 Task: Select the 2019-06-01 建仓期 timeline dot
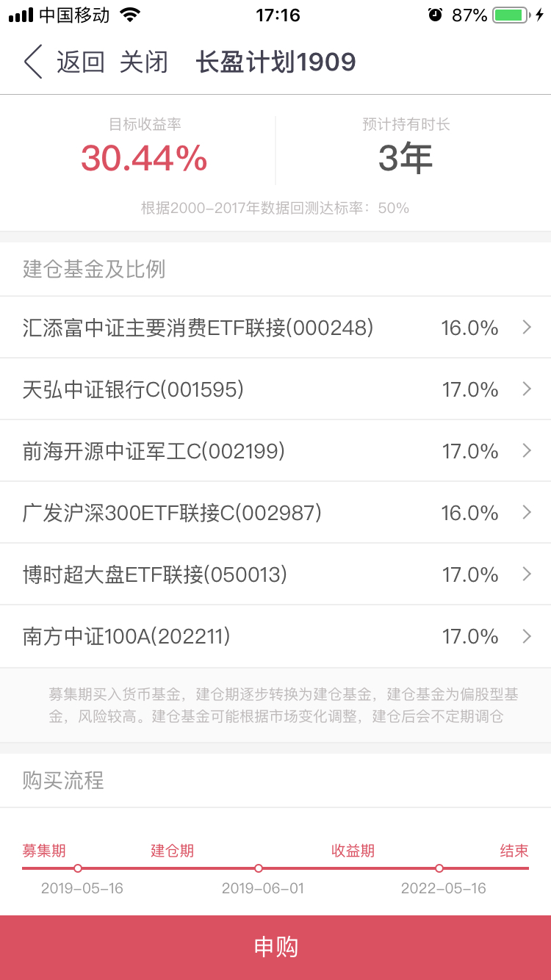click(x=259, y=868)
